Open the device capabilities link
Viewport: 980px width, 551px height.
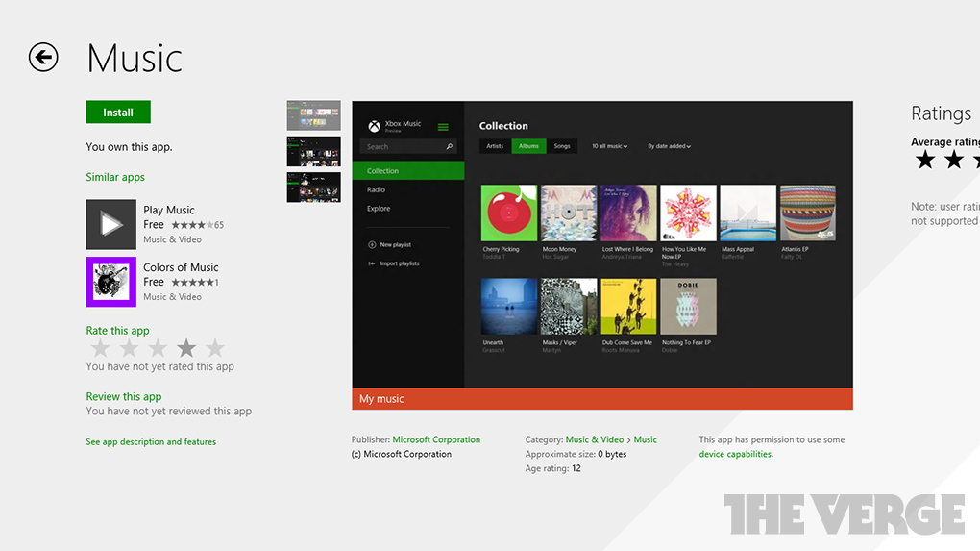[735, 454]
